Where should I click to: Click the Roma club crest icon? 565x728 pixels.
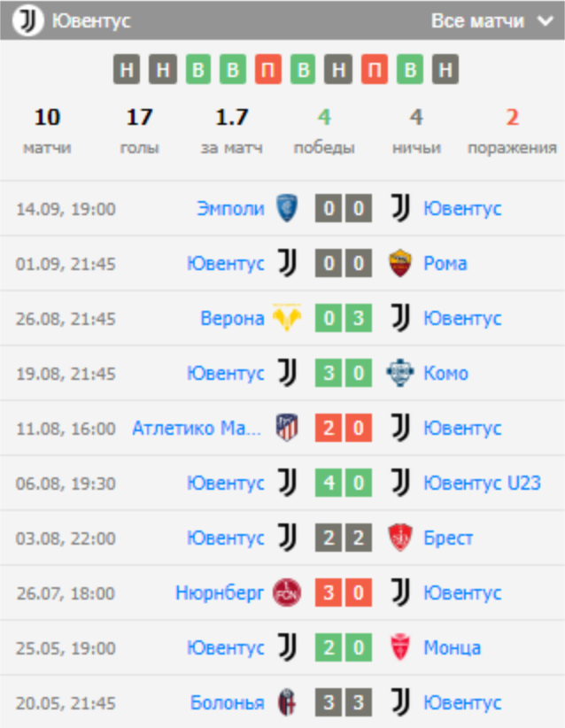coord(400,263)
